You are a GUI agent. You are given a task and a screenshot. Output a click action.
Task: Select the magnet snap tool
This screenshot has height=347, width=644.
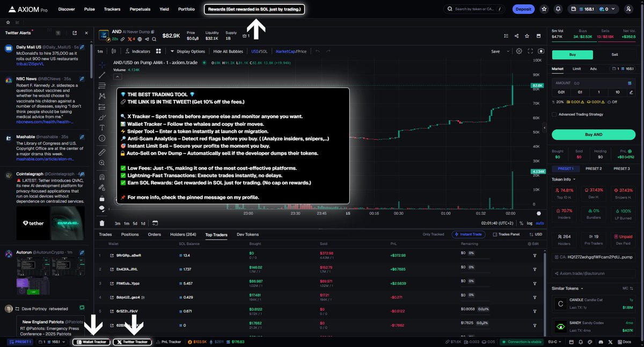pyautogui.click(x=102, y=177)
